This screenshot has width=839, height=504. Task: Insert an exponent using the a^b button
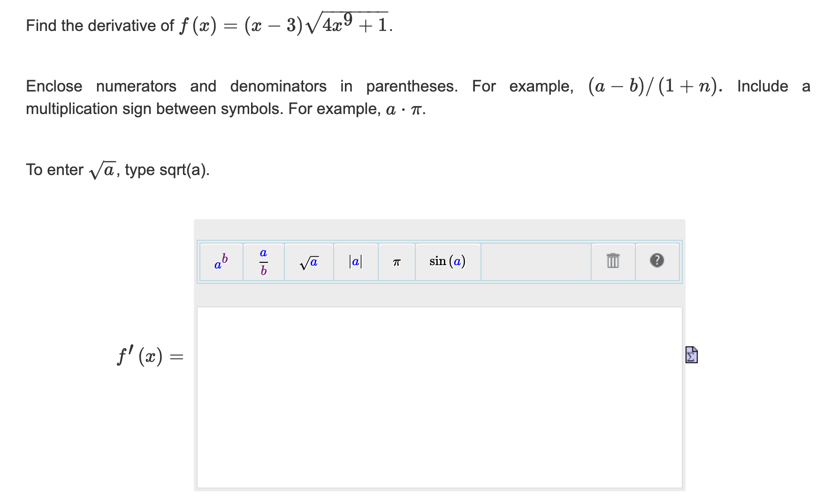pyautogui.click(x=221, y=262)
